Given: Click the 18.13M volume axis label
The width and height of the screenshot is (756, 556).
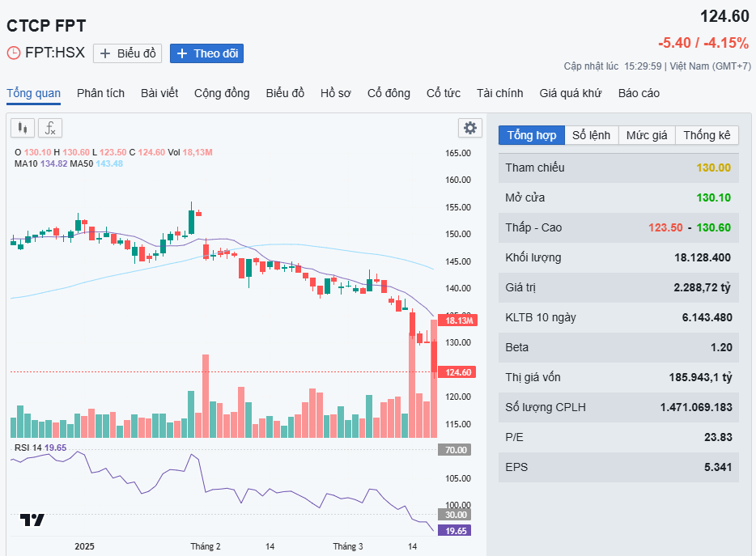Looking at the screenshot, I should 458,320.
